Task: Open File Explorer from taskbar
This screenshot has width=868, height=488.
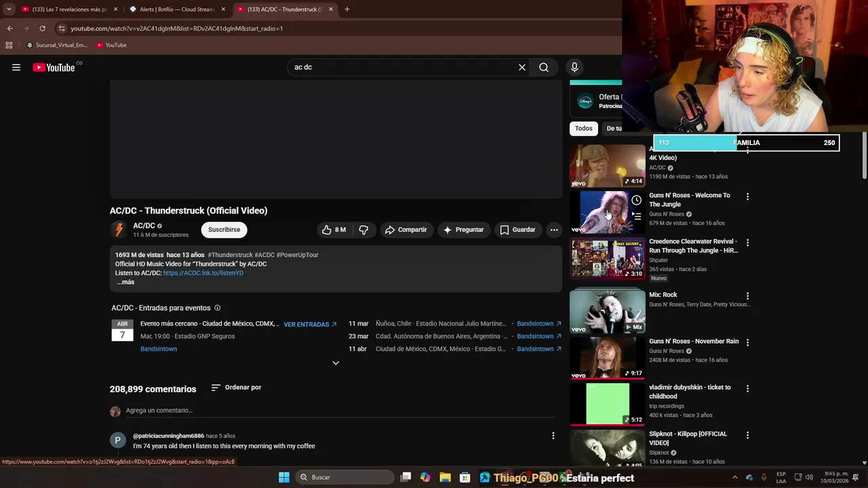Action: (x=445, y=477)
